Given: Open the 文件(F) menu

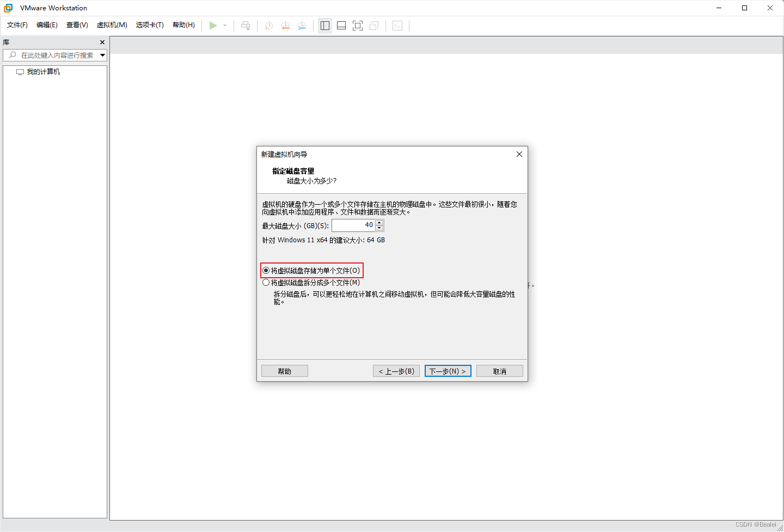Looking at the screenshot, I should pyautogui.click(x=17, y=25).
